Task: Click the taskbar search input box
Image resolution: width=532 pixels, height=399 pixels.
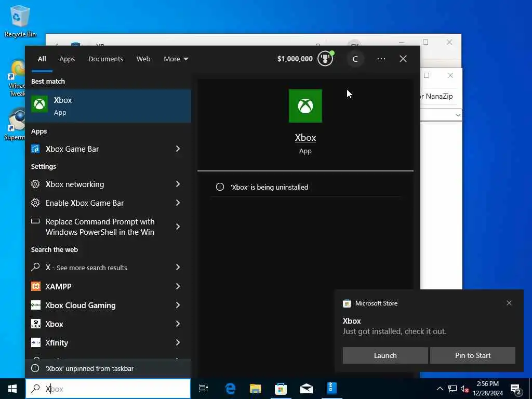Action: (108, 389)
